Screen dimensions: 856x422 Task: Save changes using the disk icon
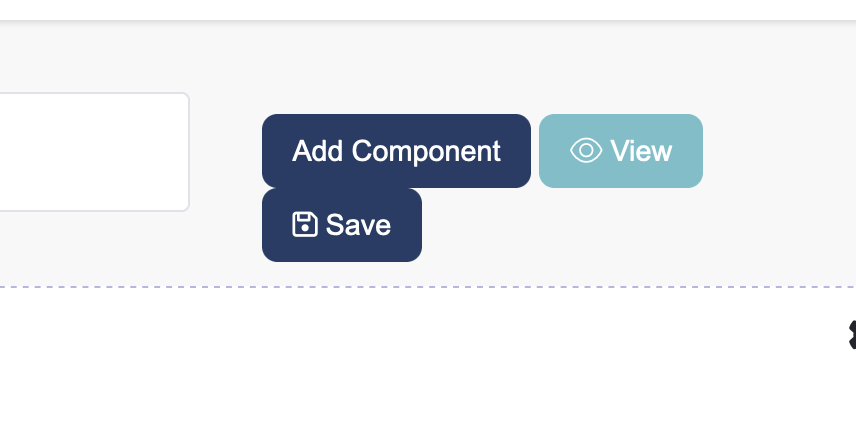304,224
